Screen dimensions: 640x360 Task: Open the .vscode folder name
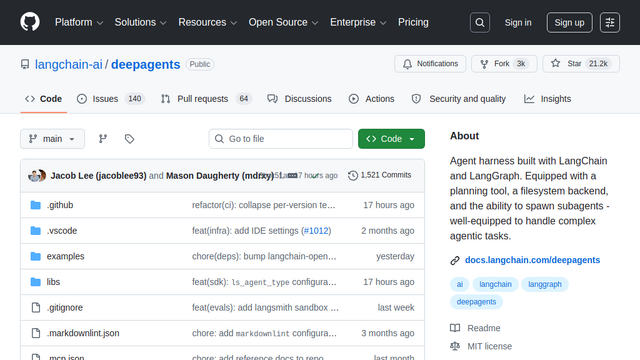click(x=62, y=231)
